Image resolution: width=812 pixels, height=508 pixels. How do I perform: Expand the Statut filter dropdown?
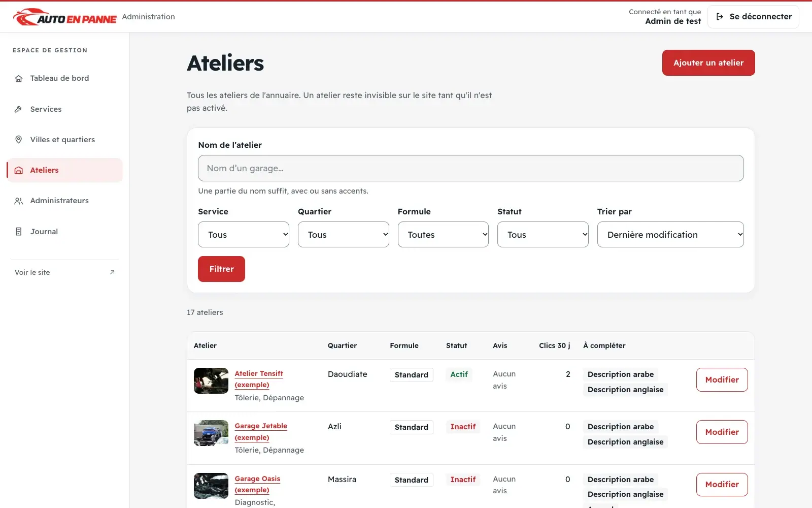543,235
